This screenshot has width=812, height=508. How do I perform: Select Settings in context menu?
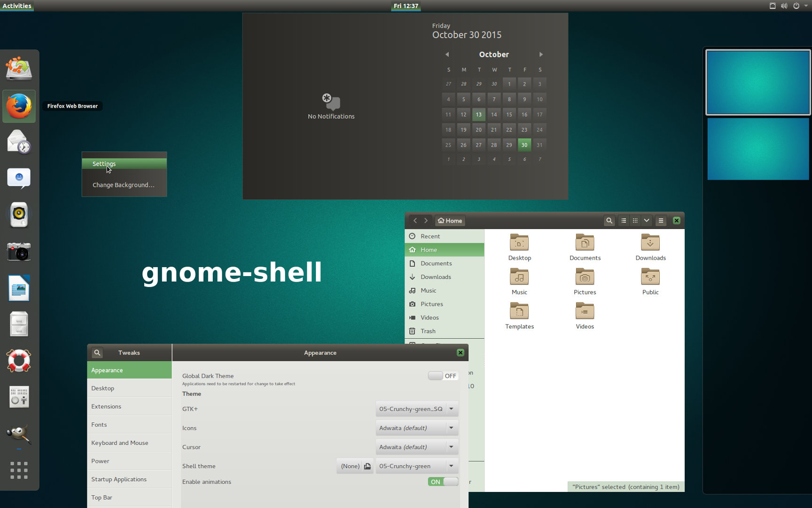124,164
